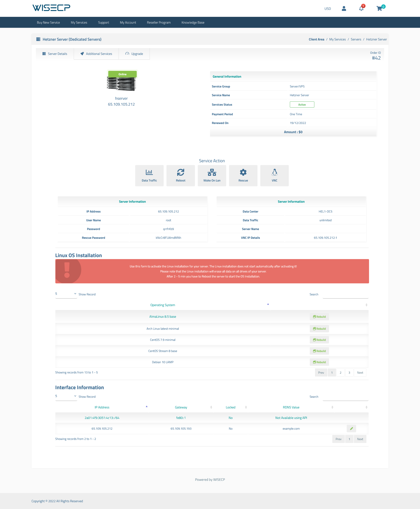Viewport: 420px width, 509px height.
Task: Rebuild with CentOS 7.9 minimal
Action: click(319, 340)
